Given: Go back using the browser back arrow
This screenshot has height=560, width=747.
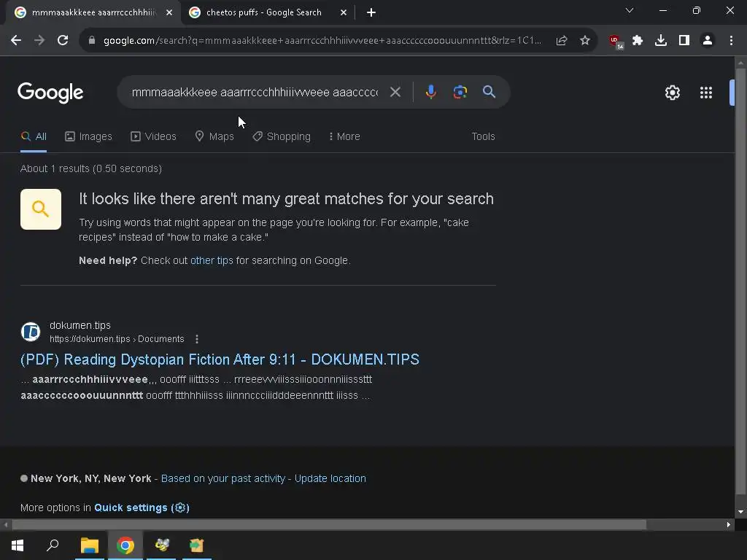Looking at the screenshot, I should coord(16,41).
